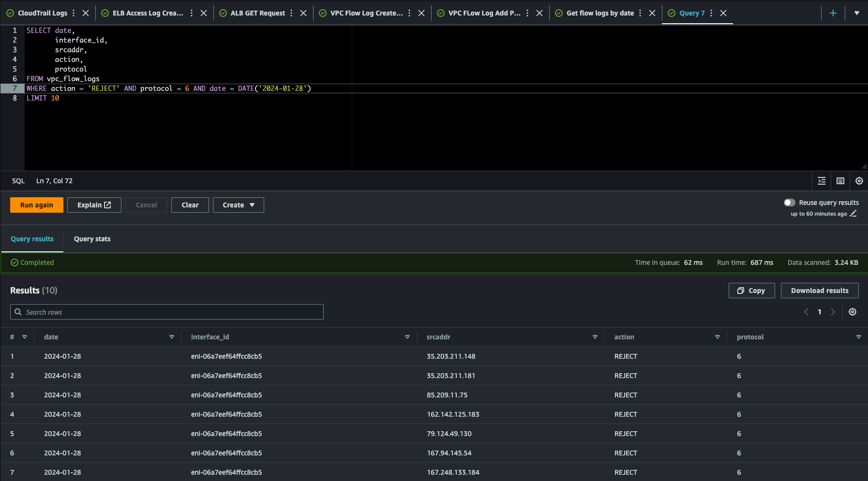Open results table preferences gear
The image size is (868, 481).
click(x=853, y=312)
